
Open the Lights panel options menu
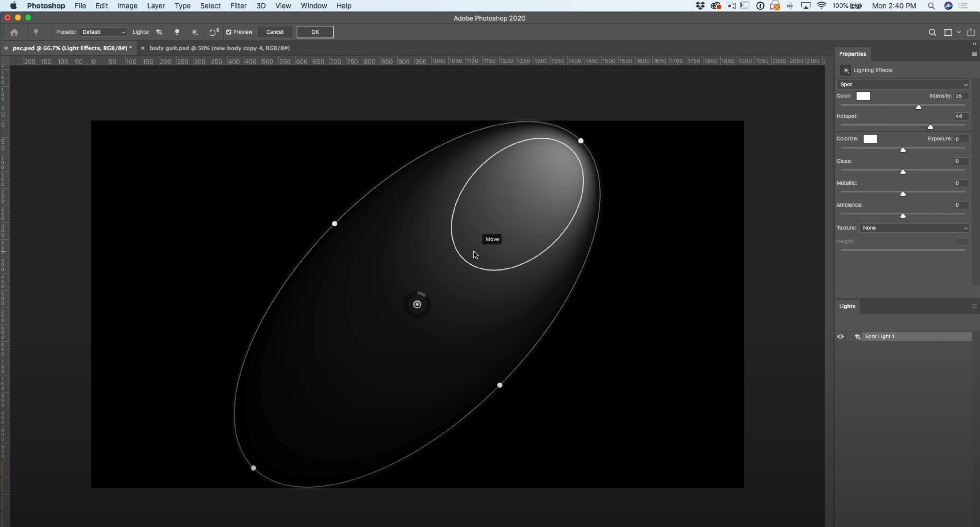(x=974, y=307)
